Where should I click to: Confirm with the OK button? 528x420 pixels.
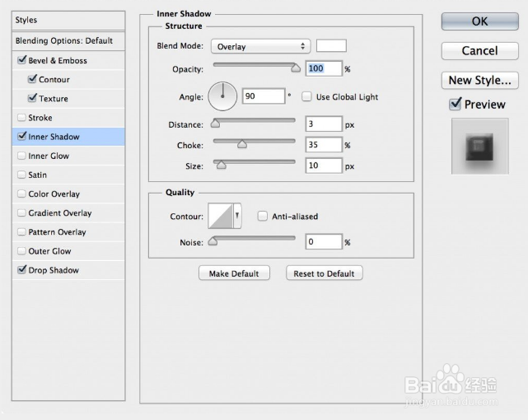click(x=480, y=21)
